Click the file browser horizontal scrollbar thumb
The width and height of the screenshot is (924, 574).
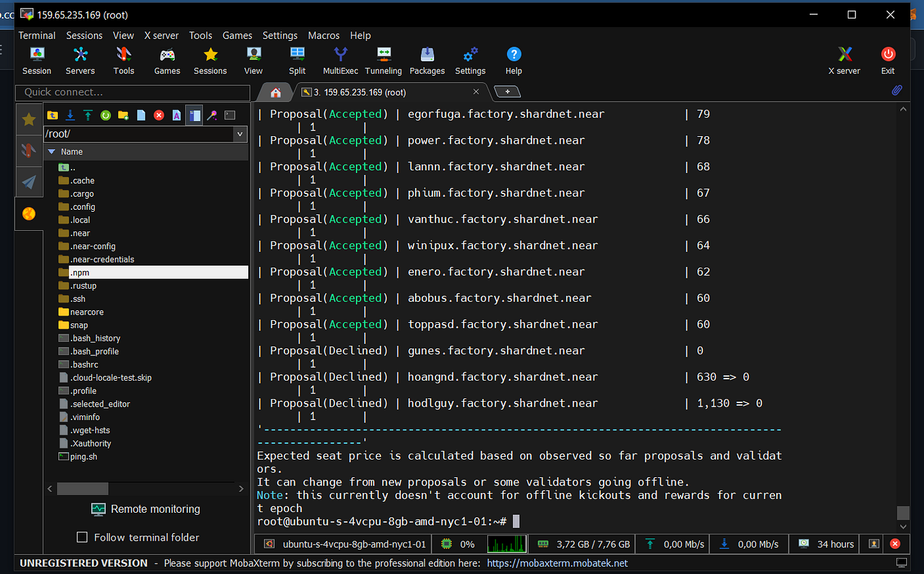82,489
